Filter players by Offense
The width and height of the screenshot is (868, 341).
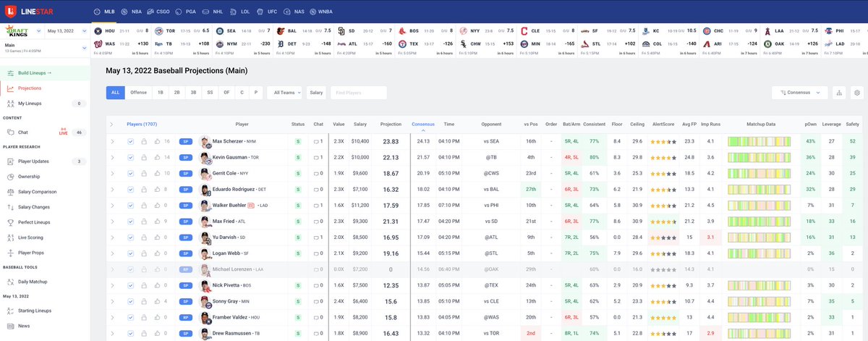click(x=138, y=93)
